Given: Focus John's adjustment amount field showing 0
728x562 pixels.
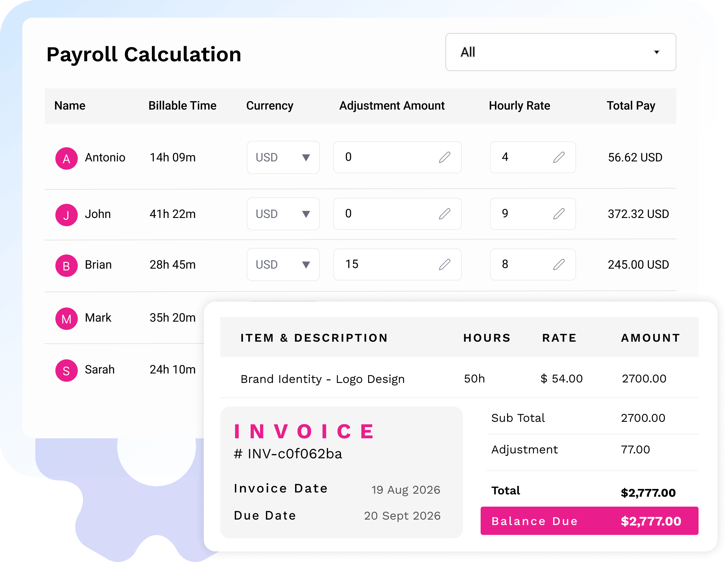Looking at the screenshot, I should (x=397, y=214).
